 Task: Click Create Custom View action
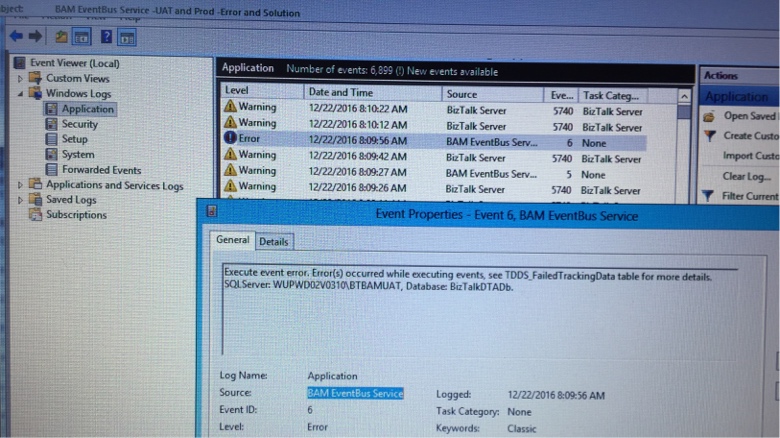751,136
